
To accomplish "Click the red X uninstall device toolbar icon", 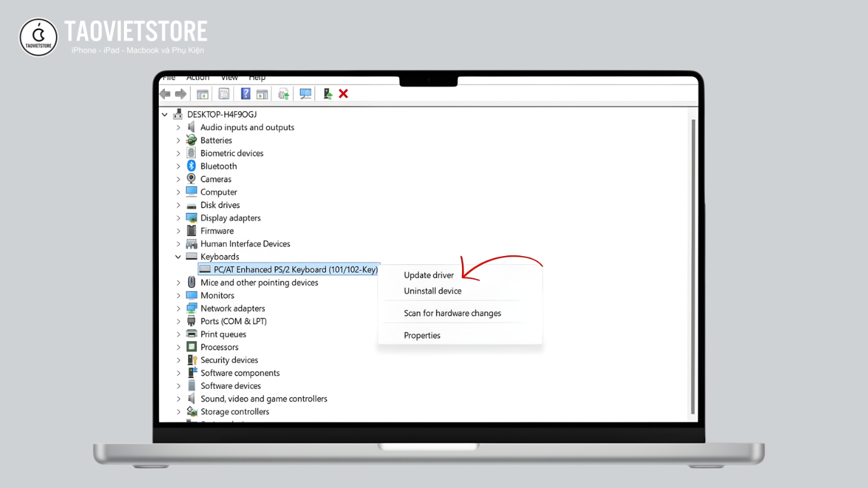I will click(343, 94).
